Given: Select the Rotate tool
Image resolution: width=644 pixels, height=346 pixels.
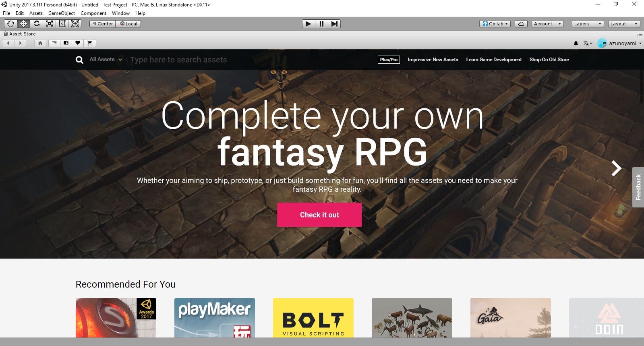Looking at the screenshot, I should point(36,24).
